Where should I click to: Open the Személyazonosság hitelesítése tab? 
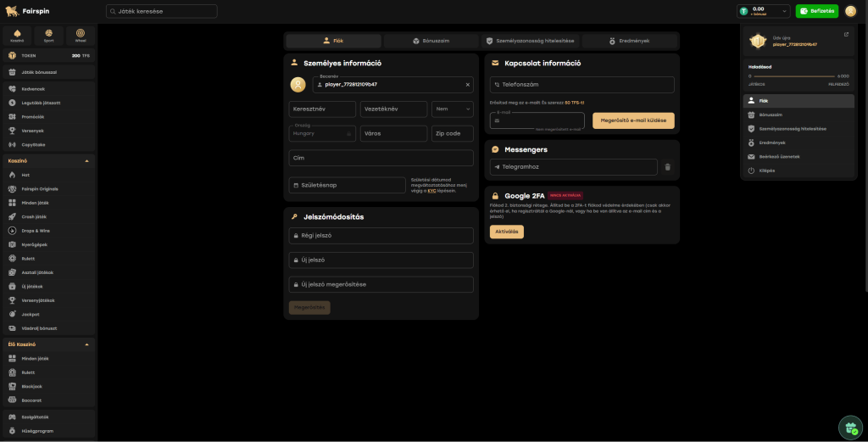click(x=530, y=41)
